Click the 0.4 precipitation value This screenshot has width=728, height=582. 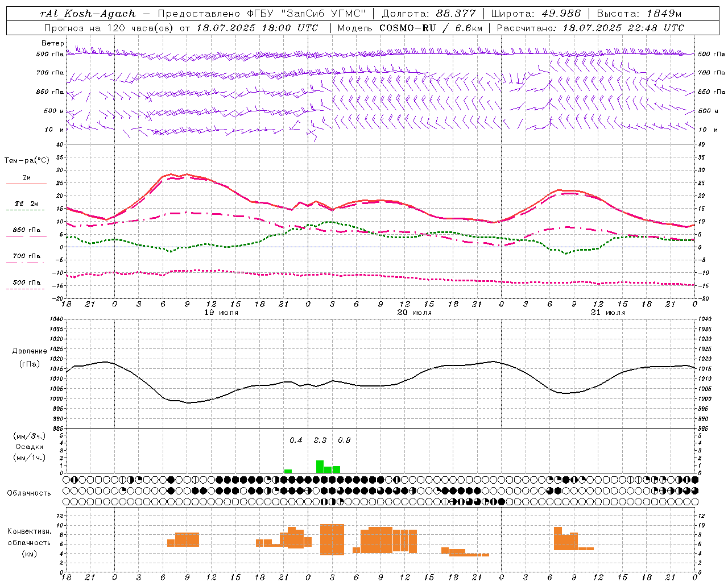tap(296, 440)
